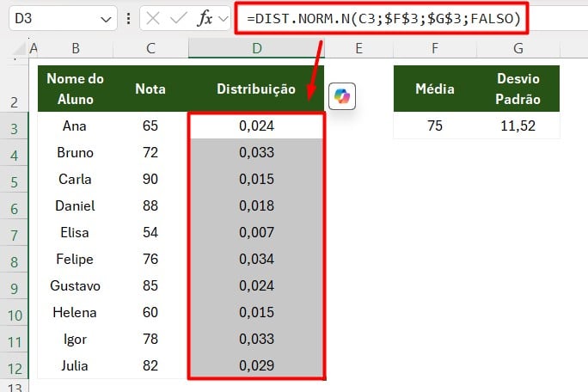The width and height of the screenshot is (588, 392).
Task: Select Daniel's Distribuição cell 0,018
Action: [256, 205]
